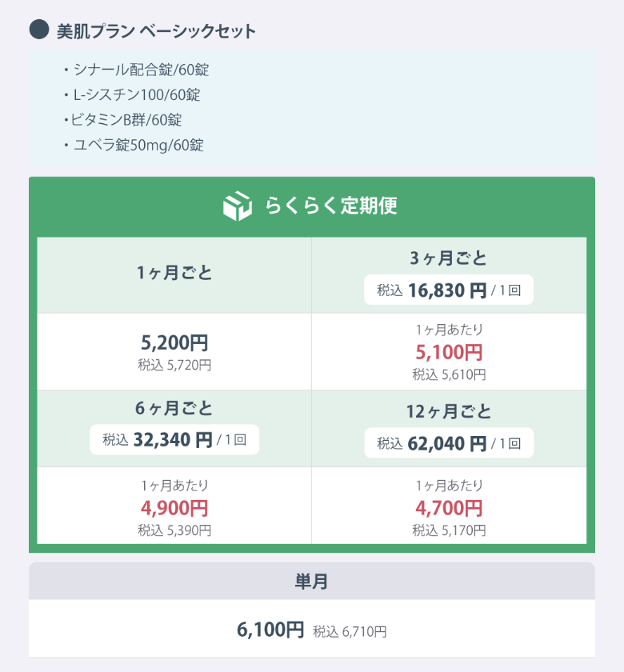Click the dark circle bullet beside 美肌プラン heading

tap(39, 30)
